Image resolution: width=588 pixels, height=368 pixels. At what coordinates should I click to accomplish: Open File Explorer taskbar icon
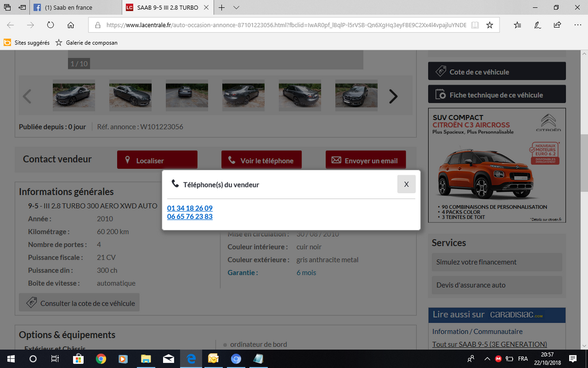click(146, 359)
